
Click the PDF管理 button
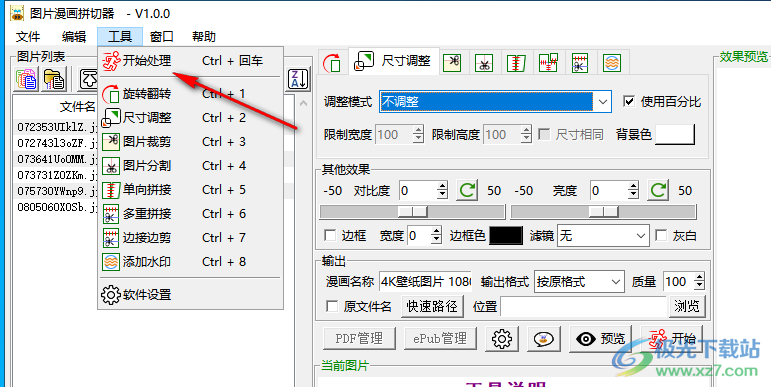358,339
